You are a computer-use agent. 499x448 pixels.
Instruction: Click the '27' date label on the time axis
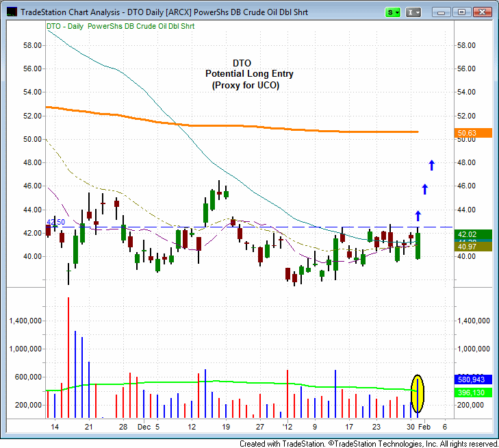(260, 427)
